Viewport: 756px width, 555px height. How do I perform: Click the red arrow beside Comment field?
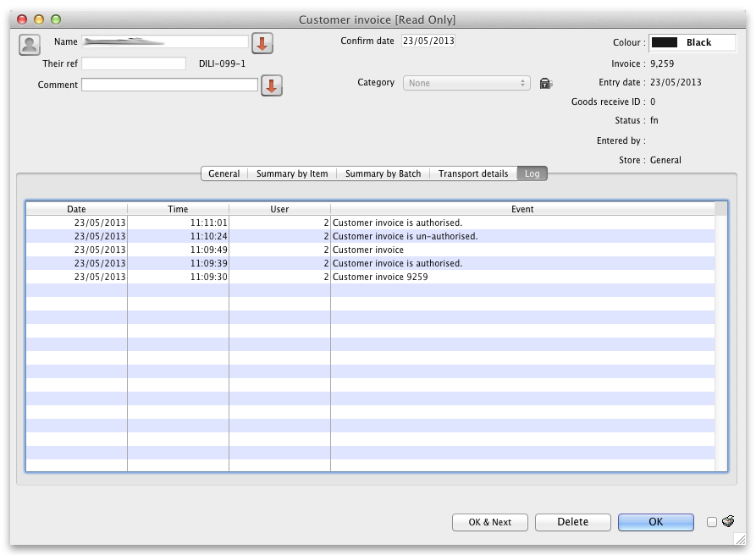(271, 85)
